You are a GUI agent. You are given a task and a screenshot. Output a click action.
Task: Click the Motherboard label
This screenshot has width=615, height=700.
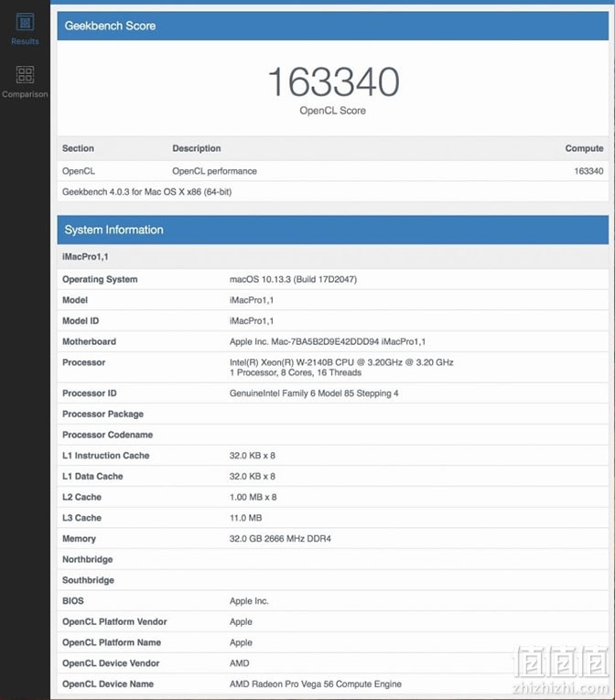[90, 341]
